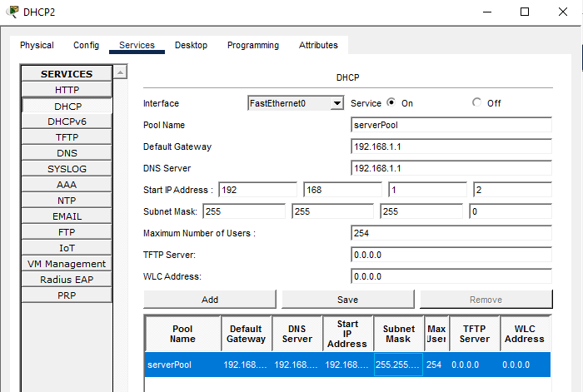Select HTTP in the services list

tap(67, 90)
